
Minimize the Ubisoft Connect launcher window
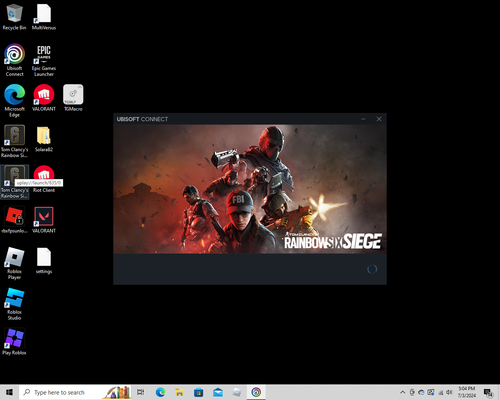tap(363, 119)
